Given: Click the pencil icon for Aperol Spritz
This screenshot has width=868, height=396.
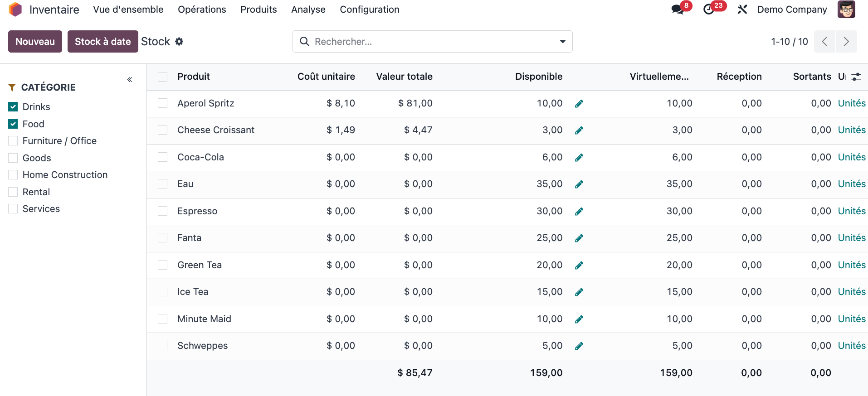Looking at the screenshot, I should [579, 104].
